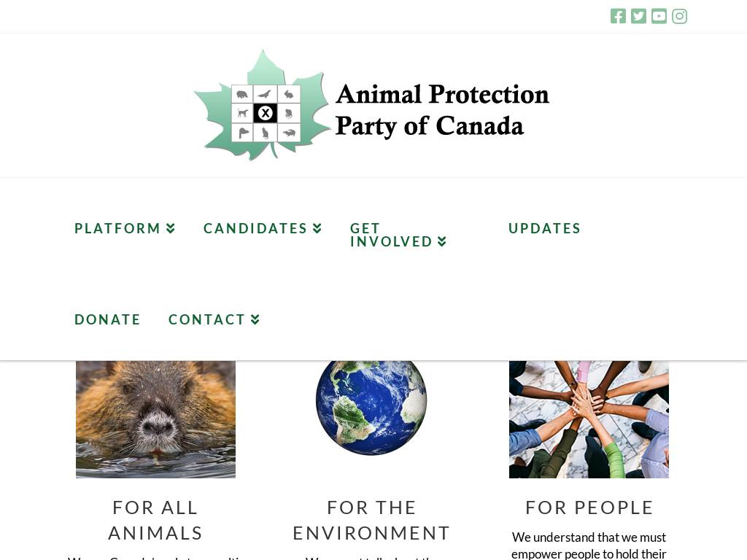Click the Earth globe image
This screenshot has width=747, height=560.
click(x=371, y=402)
